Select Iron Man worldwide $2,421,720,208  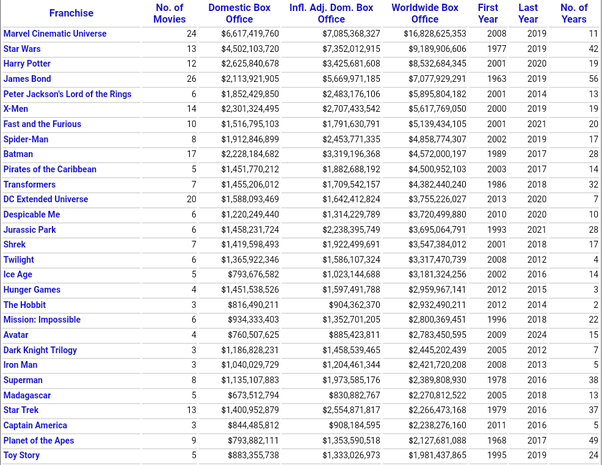[x=437, y=365]
